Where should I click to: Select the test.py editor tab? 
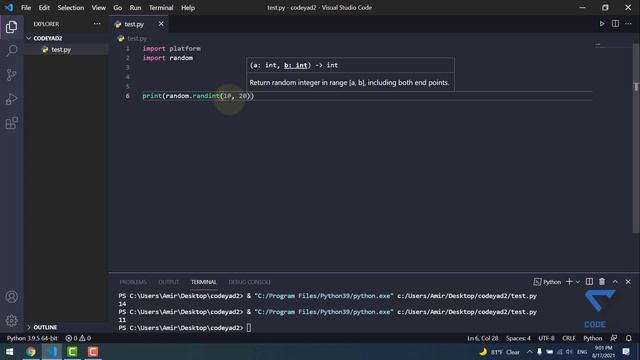pos(139,24)
